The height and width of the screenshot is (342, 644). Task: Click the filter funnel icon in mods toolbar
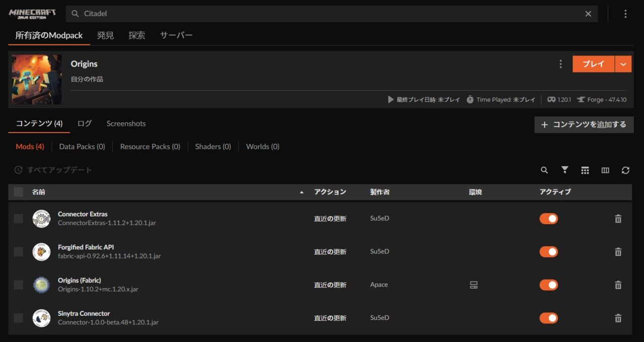565,170
